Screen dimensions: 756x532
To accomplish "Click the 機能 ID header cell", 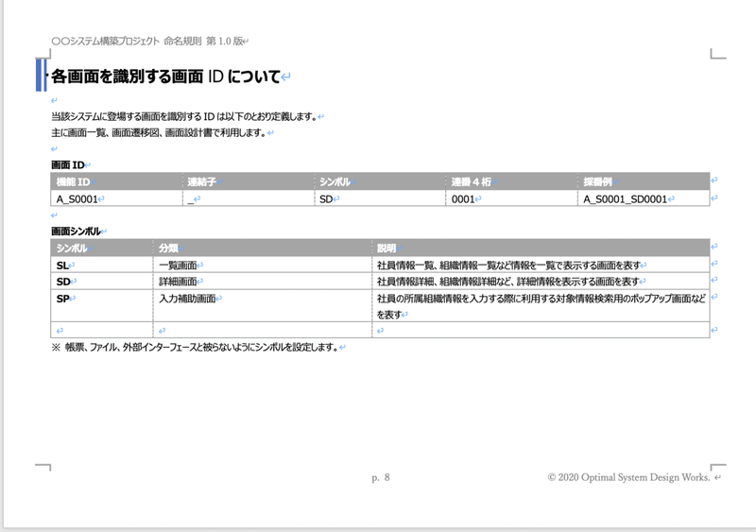I will pos(116,181).
